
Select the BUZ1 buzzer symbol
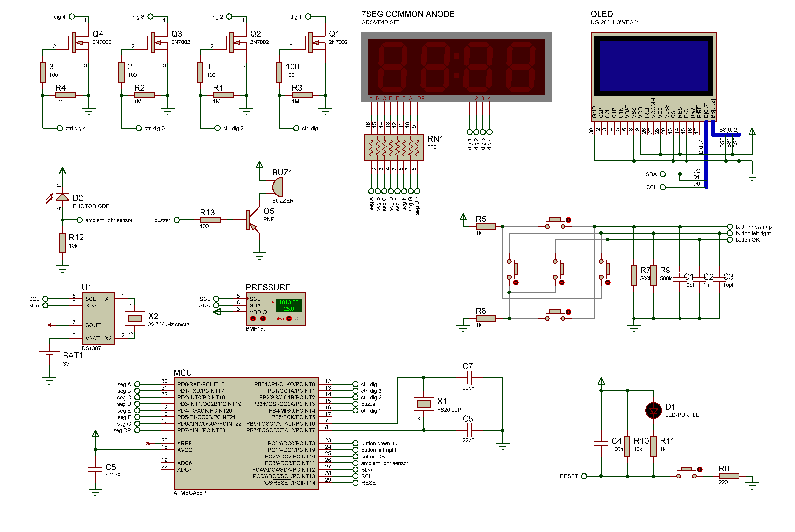pos(278,187)
